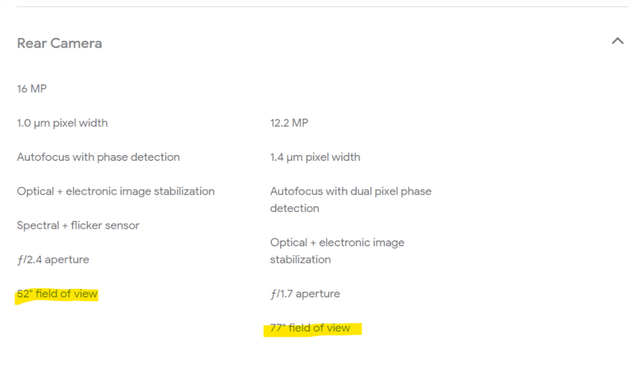Collapse the Rear Camera section chevron
Viewport: 640px width, 370px height.
[618, 41]
